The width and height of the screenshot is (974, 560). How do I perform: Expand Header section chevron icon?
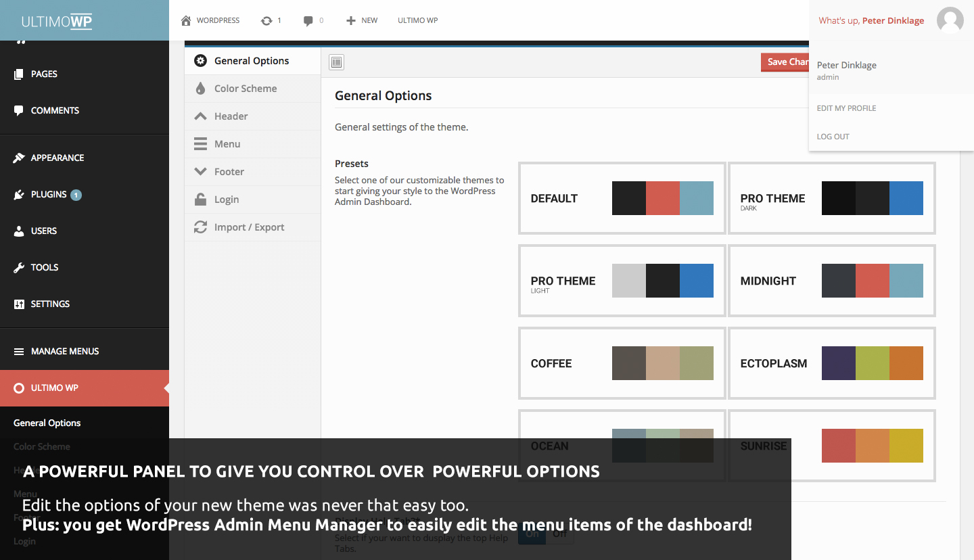pos(200,116)
